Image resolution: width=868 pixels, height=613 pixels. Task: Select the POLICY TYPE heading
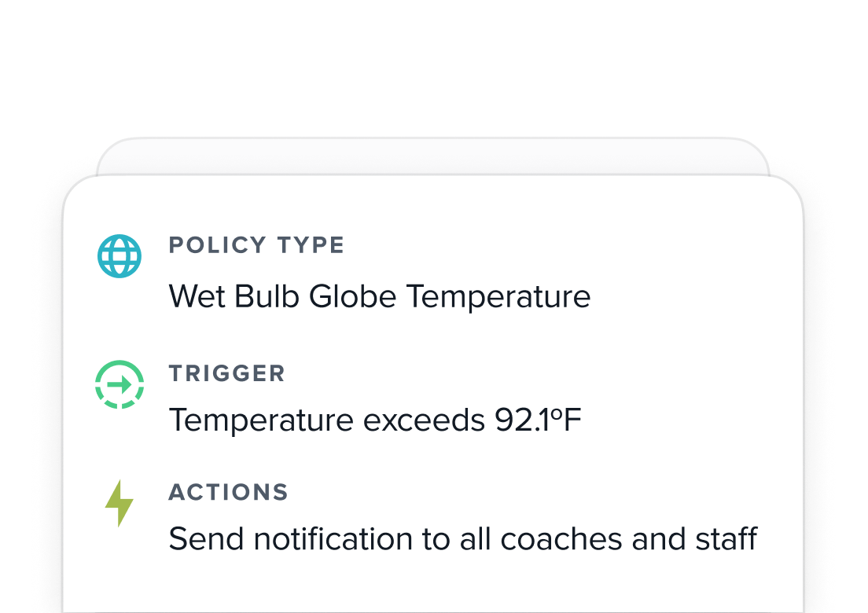click(256, 245)
